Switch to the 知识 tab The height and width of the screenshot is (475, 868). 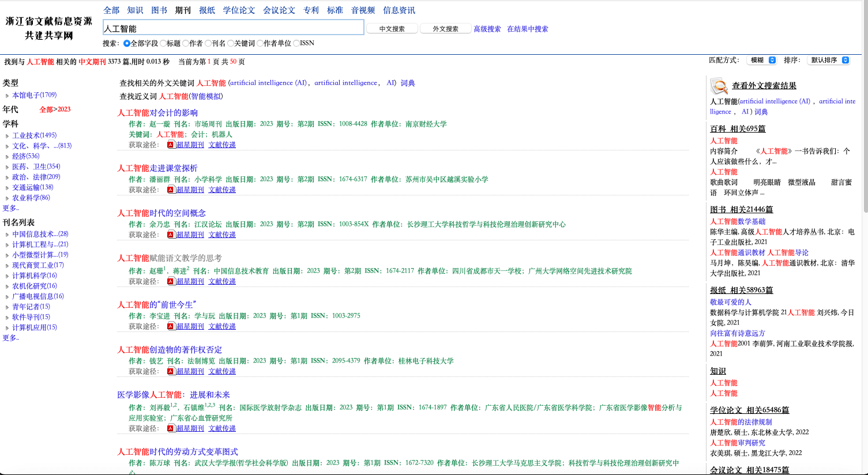pos(135,10)
